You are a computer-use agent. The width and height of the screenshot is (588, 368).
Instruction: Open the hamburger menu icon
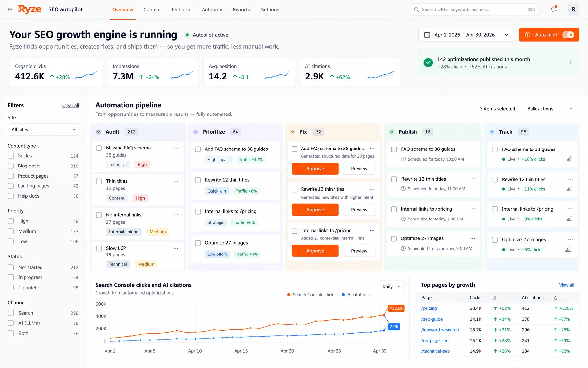tap(10, 9)
